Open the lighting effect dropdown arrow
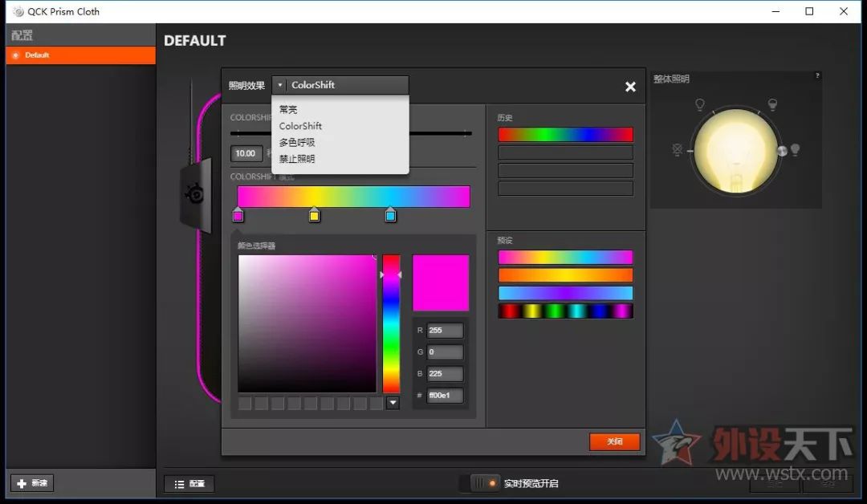This screenshot has height=504, width=867. (x=280, y=85)
